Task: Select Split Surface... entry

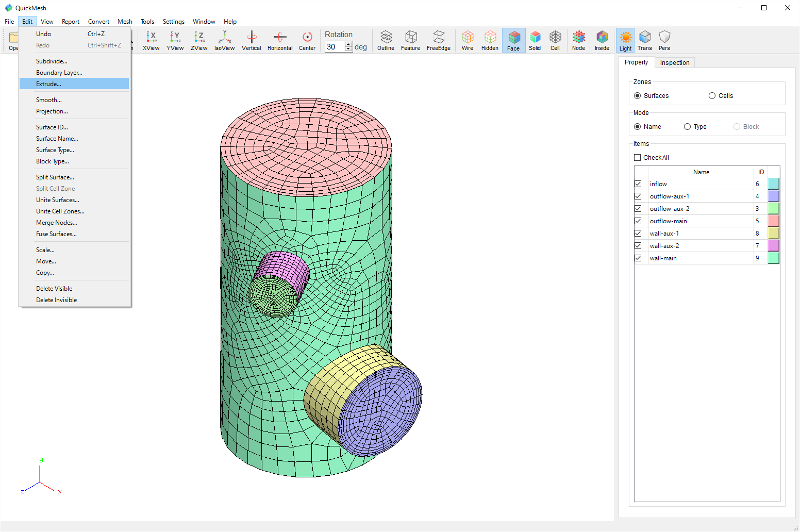Action: [x=74, y=177]
